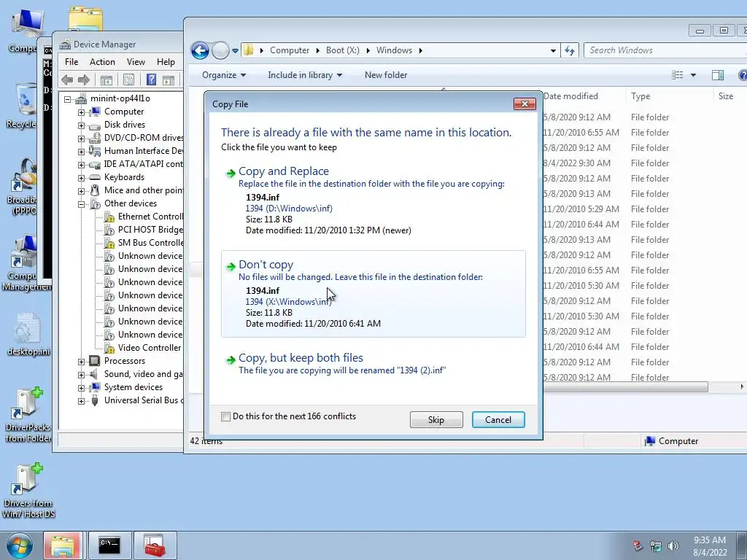The height and width of the screenshot is (560, 747).
Task: Open the Help menu in Device Manager
Action: point(166,62)
